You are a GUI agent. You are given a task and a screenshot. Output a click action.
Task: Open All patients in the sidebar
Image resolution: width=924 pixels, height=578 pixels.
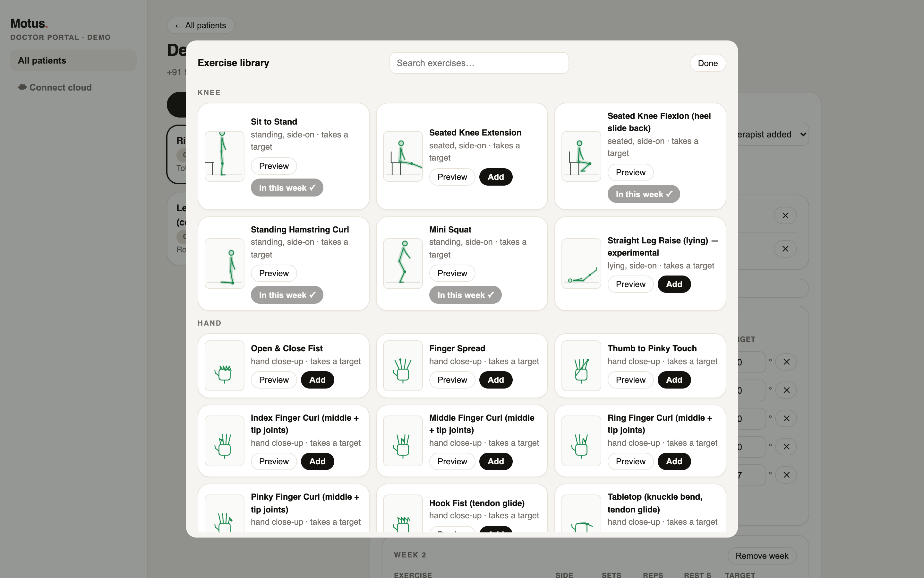[73, 60]
